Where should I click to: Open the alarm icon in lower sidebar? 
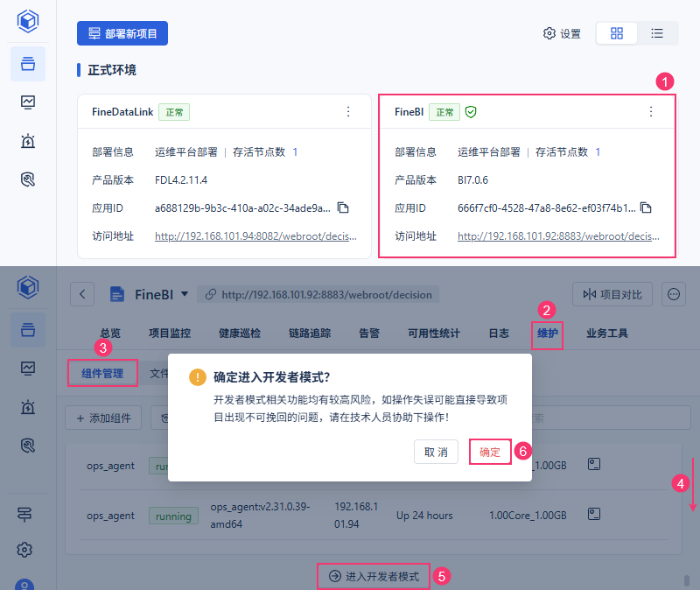pyautogui.click(x=28, y=407)
